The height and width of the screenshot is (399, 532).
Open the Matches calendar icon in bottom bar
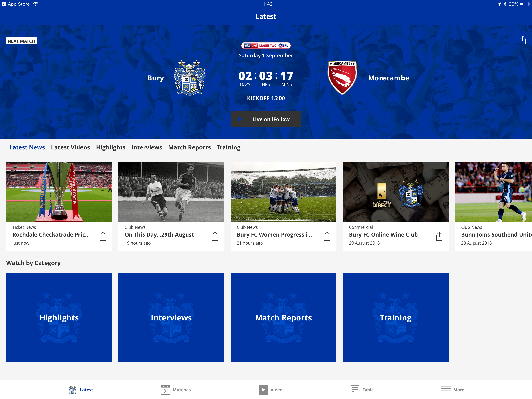[166, 390]
